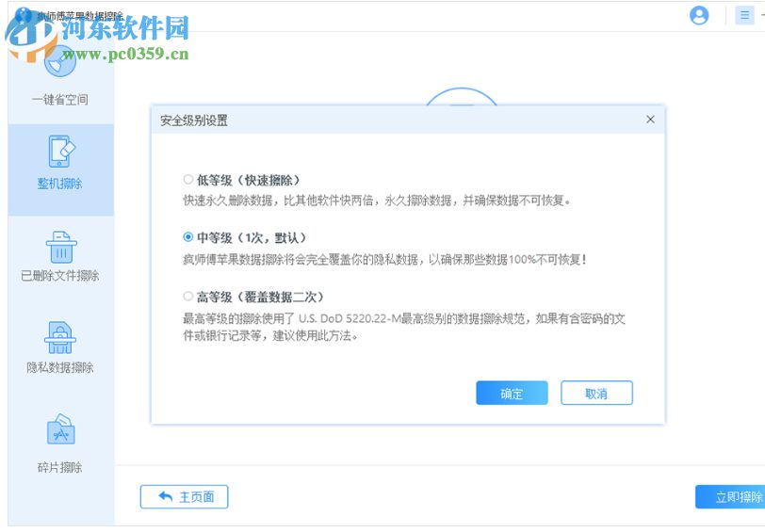765x532 pixels.
Task: Click the 安全级别设置 dialog title
Action: click(194, 121)
